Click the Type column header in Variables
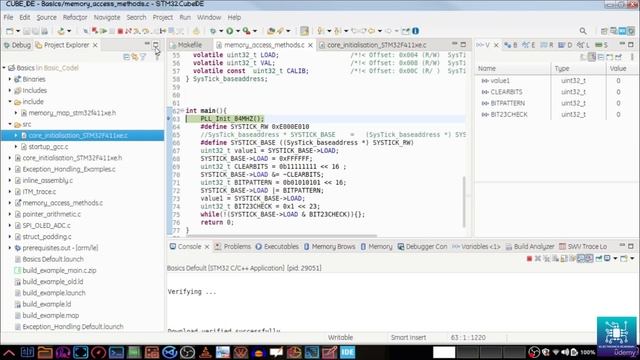Viewport: 640px width, 360px height. click(578, 69)
